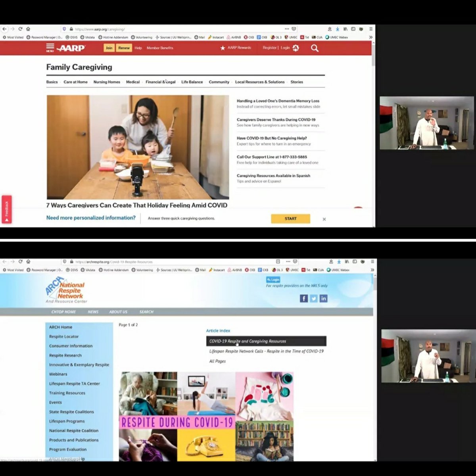Open Caregiving Resources Available in Spanish link
476x476 pixels.
(273, 176)
